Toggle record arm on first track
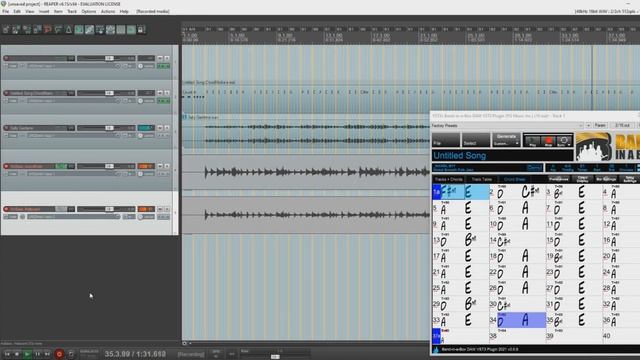The height and width of the screenshot is (360, 640). pyautogui.click(x=6, y=58)
